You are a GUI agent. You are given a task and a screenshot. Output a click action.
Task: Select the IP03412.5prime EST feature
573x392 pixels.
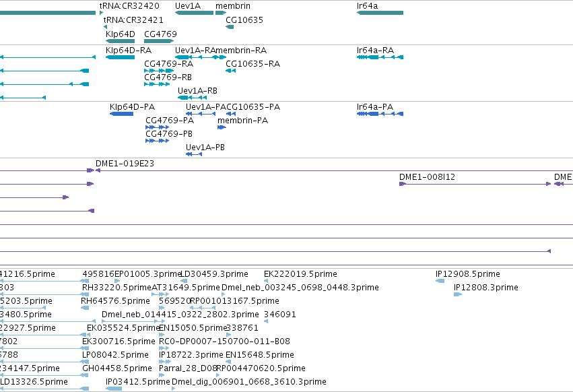(x=114, y=389)
